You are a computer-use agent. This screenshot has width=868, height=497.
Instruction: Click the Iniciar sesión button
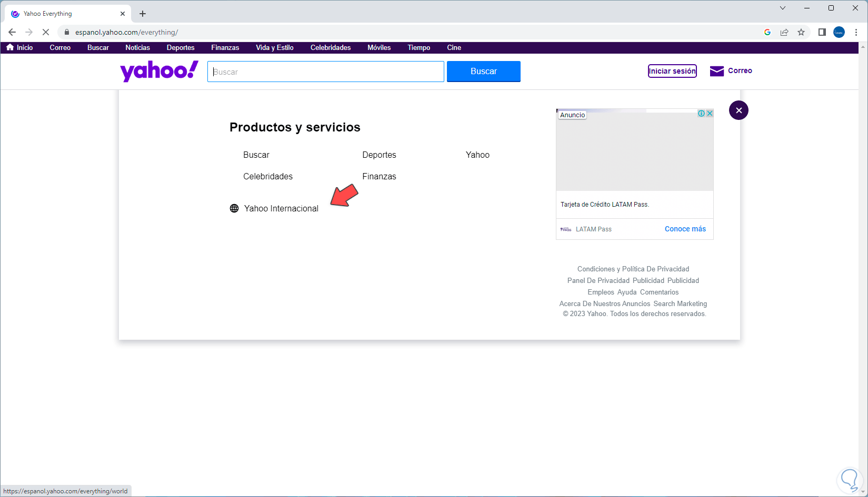672,71
